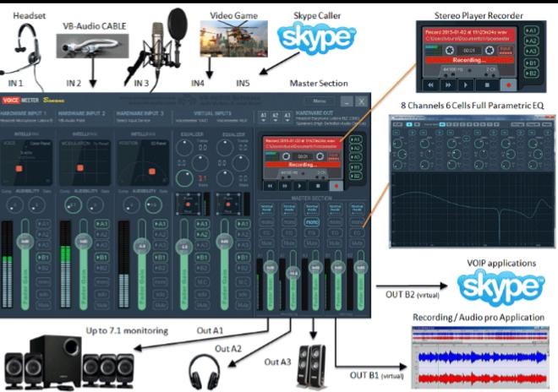558x392 pixels.
Task: Click the Comp knob on Hardware Input 1
Action: click(x=14, y=205)
